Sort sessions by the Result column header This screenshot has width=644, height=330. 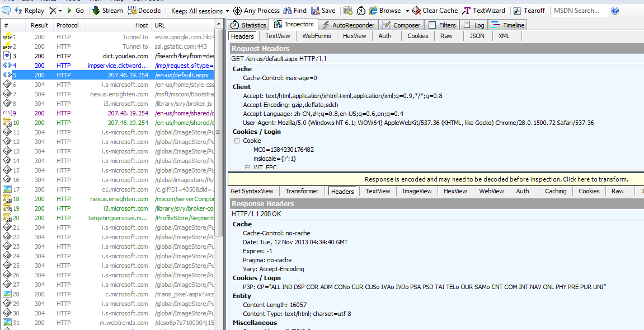pyautogui.click(x=39, y=25)
